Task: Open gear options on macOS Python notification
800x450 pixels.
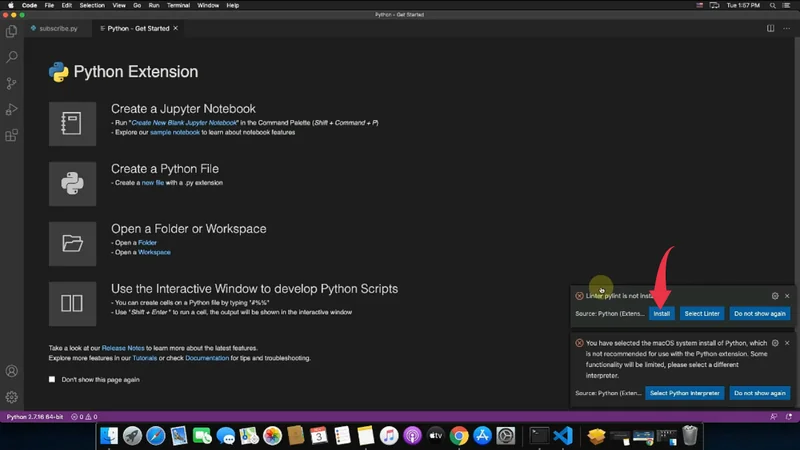Action: pos(775,343)
